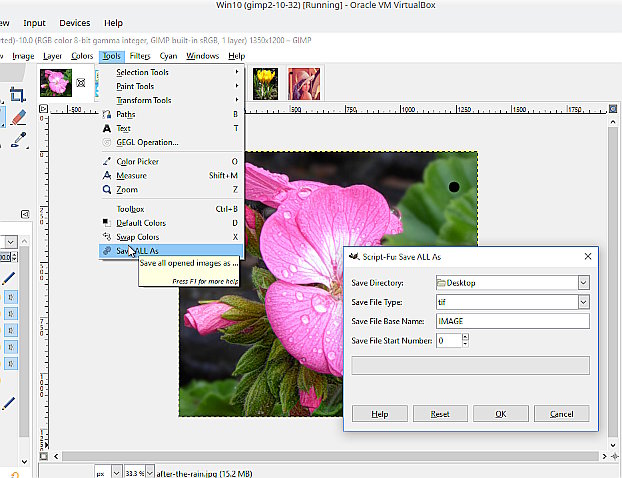This screenshot has height=478, width=622.
Task: Increase Save File Start Number spinner
Action: (465, 337)
